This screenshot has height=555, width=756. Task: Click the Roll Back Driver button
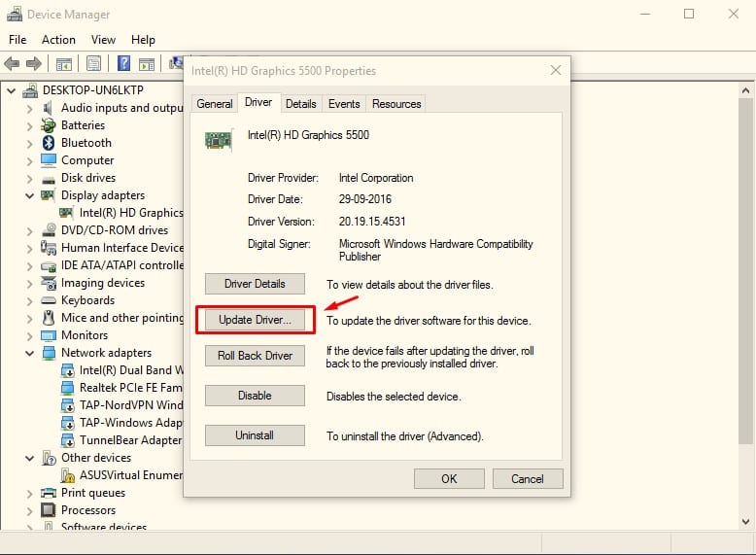tap(255, 356)
